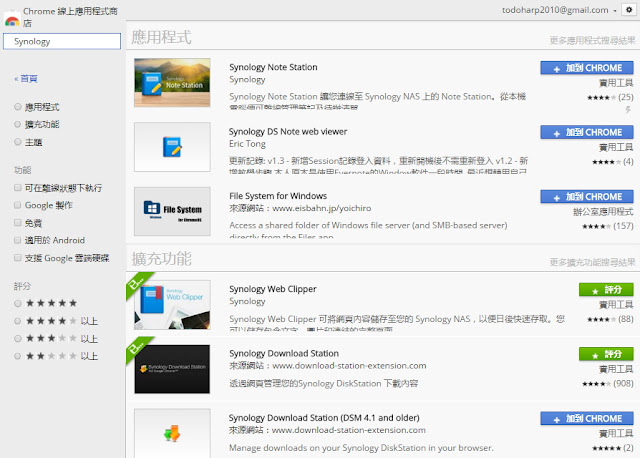The image size is (640, 458).
Task: Open File System for Windows thumbnail
Action: [172, 211]
